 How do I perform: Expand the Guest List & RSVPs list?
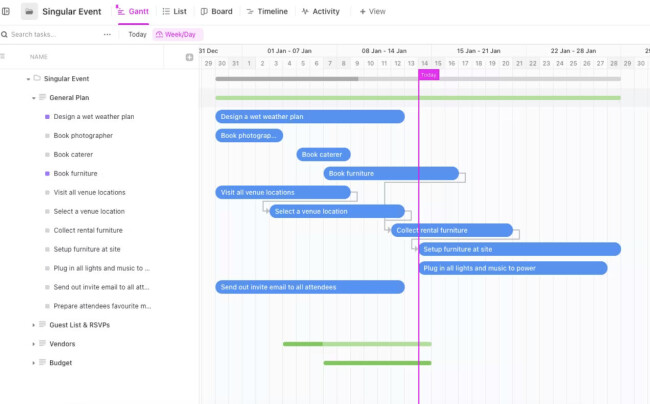pyautogui.click(x=34, y=325)
